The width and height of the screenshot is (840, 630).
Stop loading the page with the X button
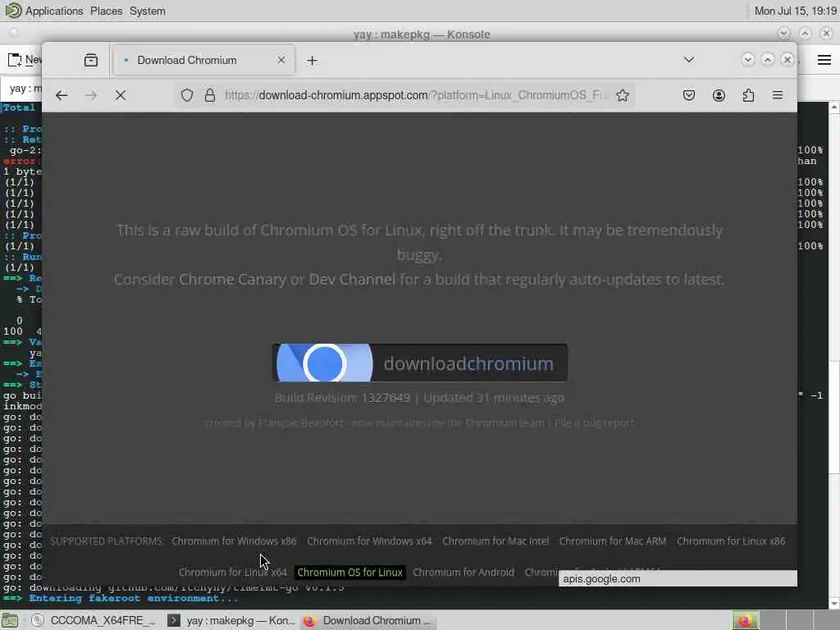(121, 95)
